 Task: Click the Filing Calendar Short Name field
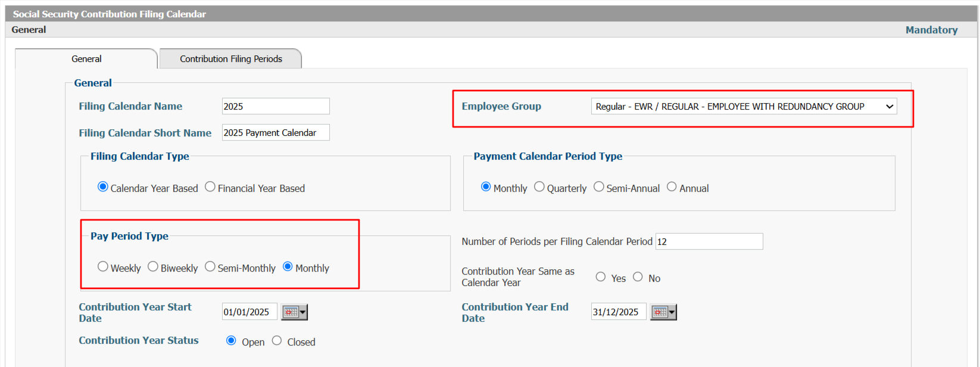(x=276, y=132)
